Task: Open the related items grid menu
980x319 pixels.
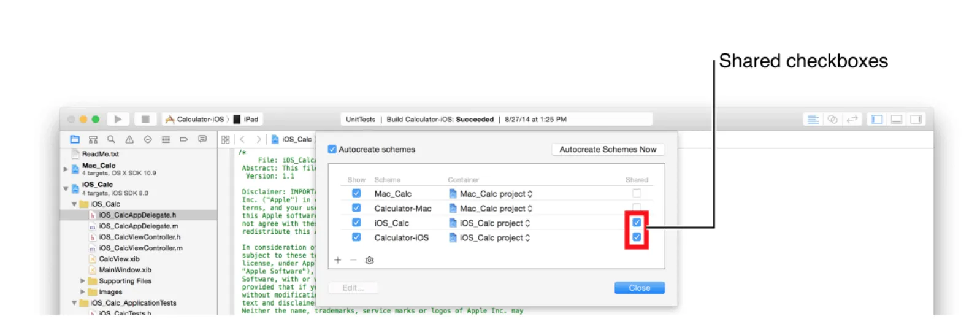Action: click(x=225, y=139)
